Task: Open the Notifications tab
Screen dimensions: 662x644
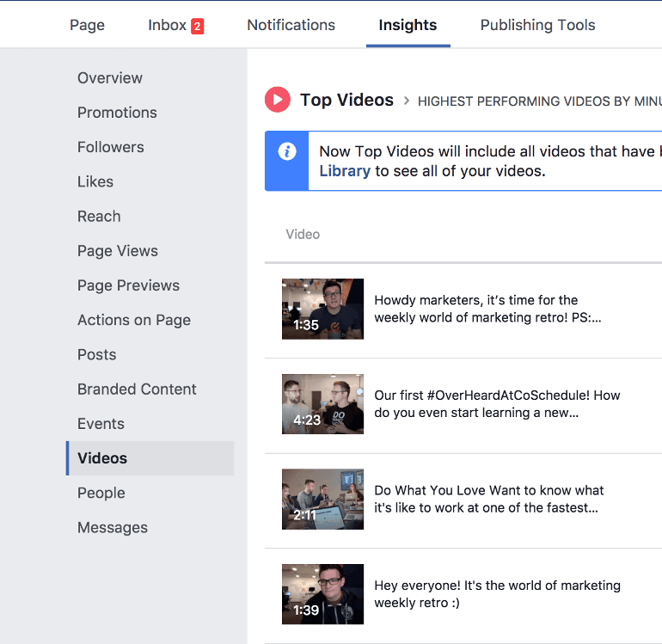Action: tap(291, 25)
